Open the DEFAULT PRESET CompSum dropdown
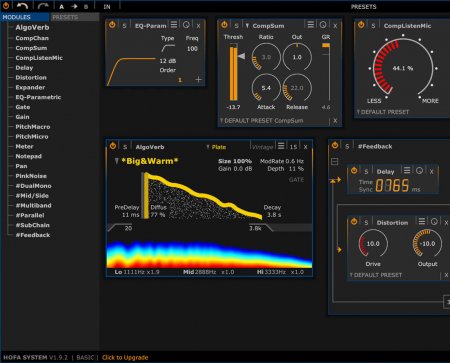The height and width of the screenshot is (363, 450). 261,121
